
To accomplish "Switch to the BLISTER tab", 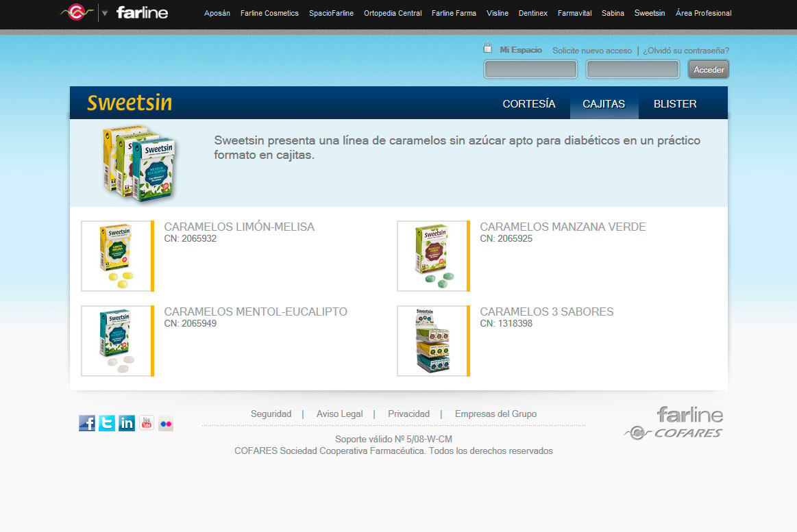I will click(674, 104).
